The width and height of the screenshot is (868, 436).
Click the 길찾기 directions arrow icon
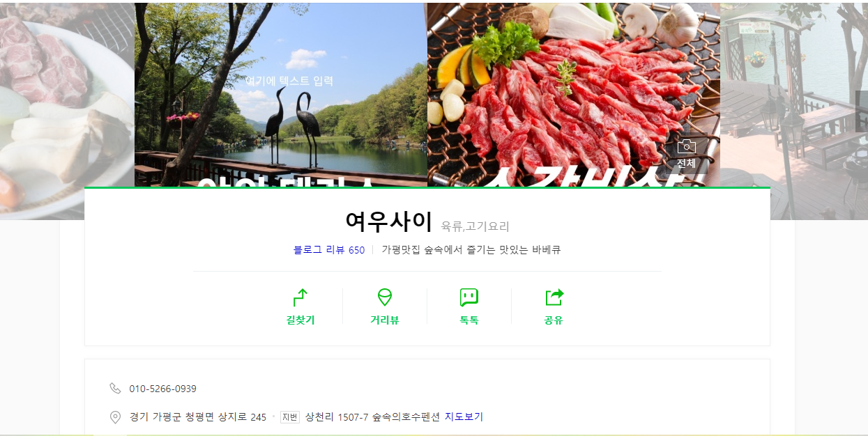point(300,297)
